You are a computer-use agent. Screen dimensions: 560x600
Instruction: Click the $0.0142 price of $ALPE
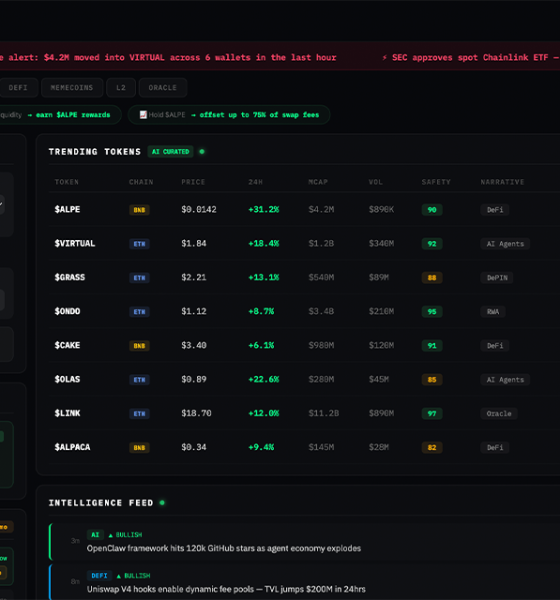point(199,209)
